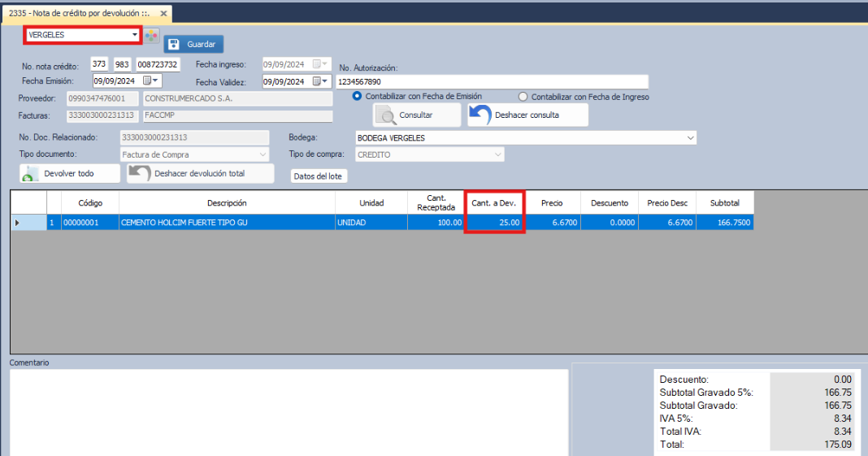
Task: Click the Datos del lote button
Action: click(x=319, y=176)
